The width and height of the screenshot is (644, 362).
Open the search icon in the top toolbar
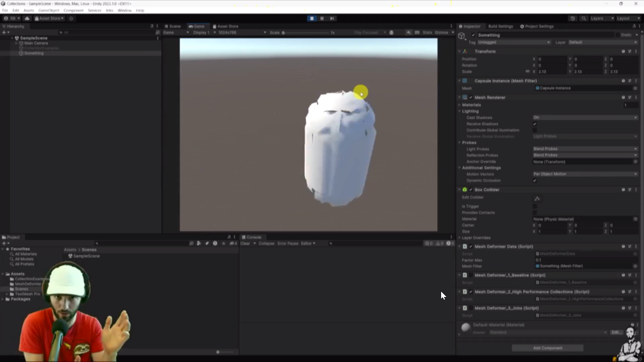tap(584, 18)
